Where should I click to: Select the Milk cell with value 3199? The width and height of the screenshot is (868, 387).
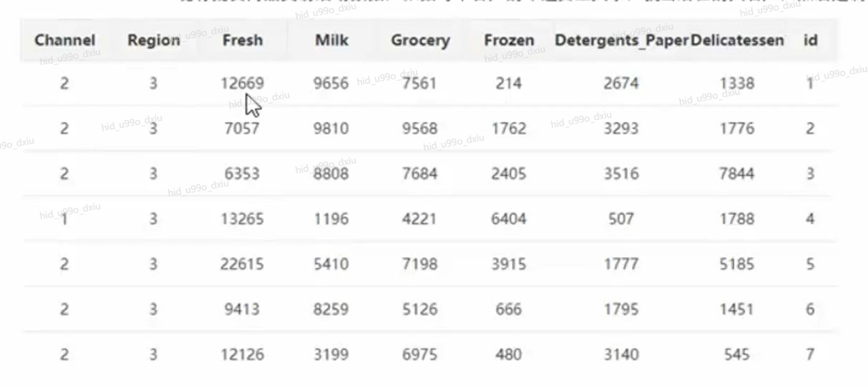coord(331,354)
